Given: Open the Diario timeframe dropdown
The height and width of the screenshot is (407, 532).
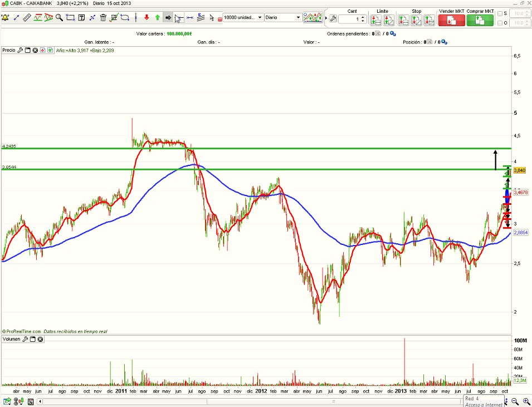Looking at the screenshot, I should point(283,17).
